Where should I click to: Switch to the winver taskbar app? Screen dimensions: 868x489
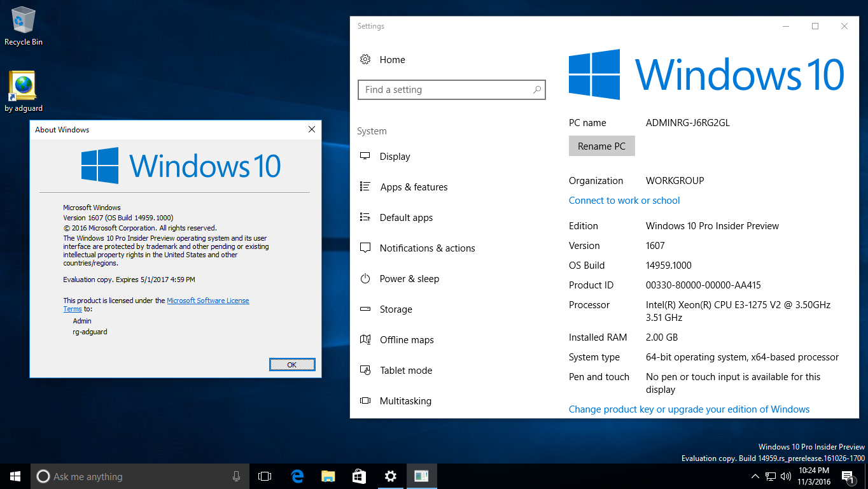[x=421, y=476]
